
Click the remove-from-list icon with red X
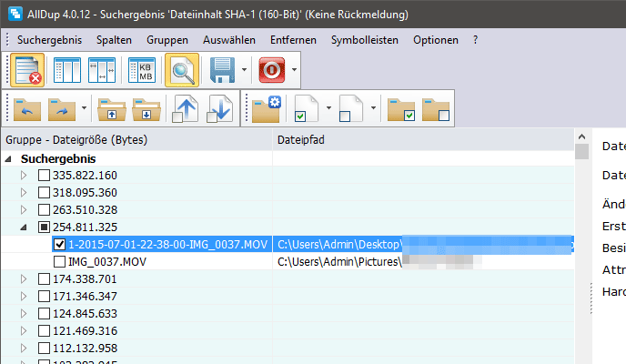coord(28,70)
